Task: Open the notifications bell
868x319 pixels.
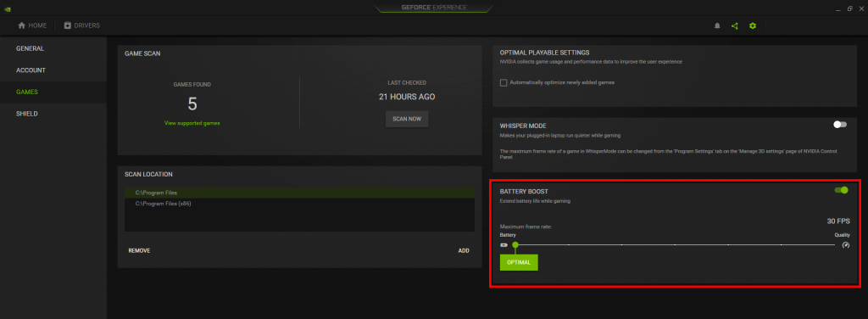Action: pyautogui.click(x=717, y=25)
